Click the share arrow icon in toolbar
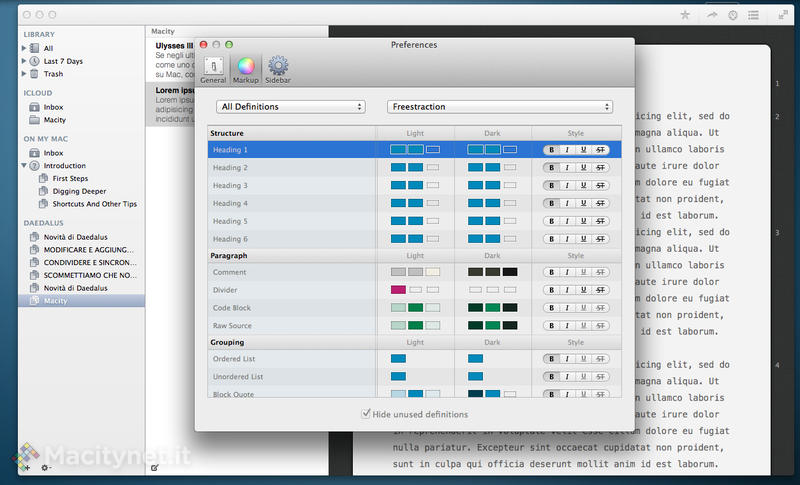This screenshot has height=485, width=800. point(712,15)
